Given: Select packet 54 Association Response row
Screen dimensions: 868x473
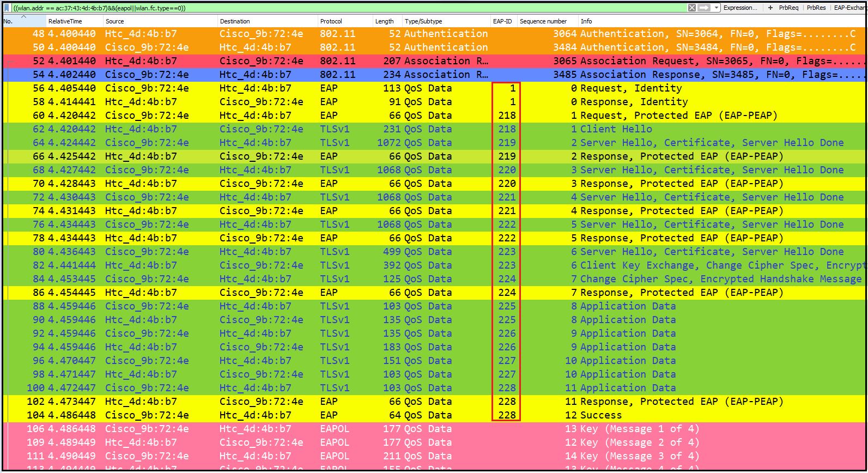Looking at the screenshot, I should click(x=434, y=75).
